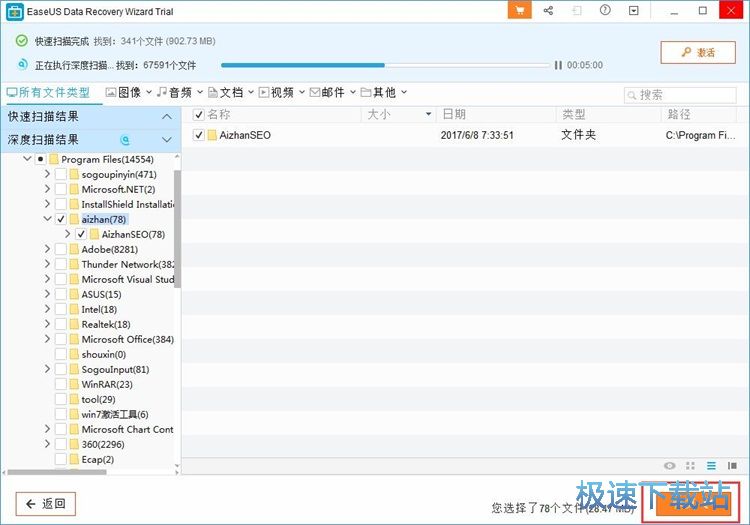
Task: Expand the AizhanSEO(78) tree node
Action: 67,234
